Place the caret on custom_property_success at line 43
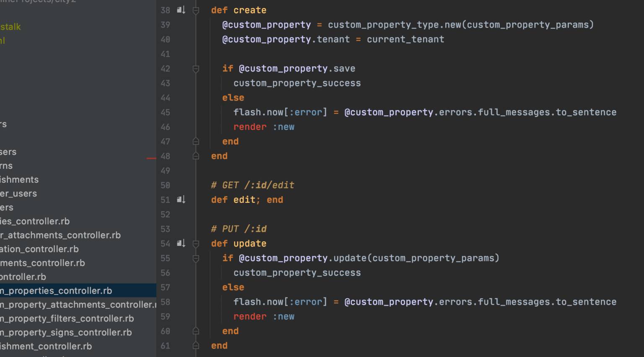Viewport: 644px width, 357px height. [297, 83]
